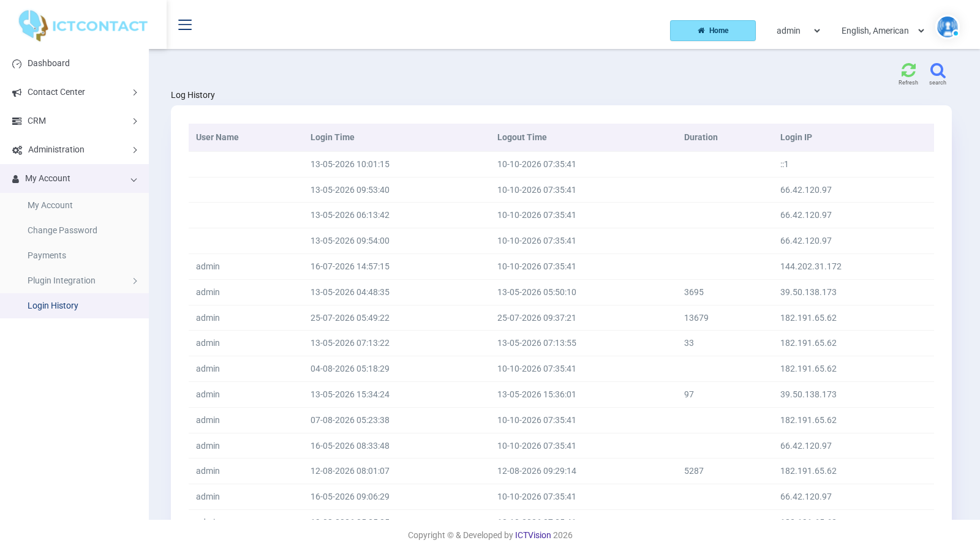Viewport: 980px width, 551px height.
Task: Click duration value 3695
Action: click(694, 292)
